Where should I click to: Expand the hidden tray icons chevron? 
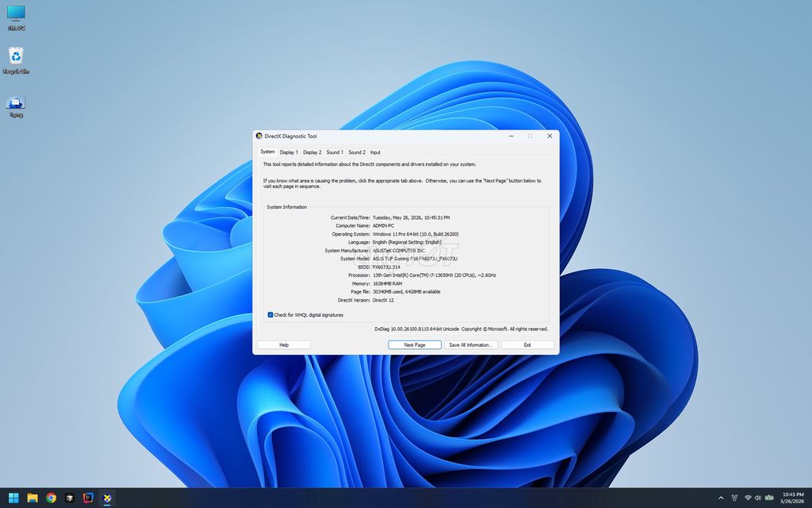pos(721,498)
